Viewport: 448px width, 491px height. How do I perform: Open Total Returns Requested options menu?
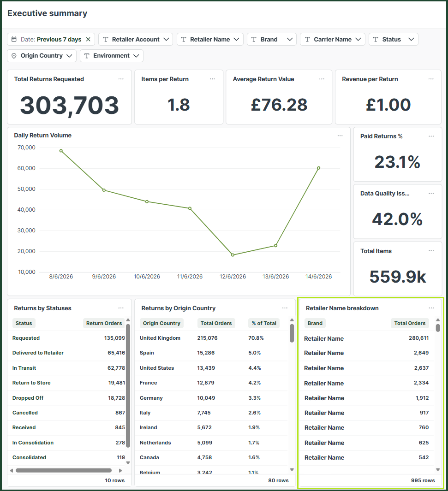[x=121, y=79]
